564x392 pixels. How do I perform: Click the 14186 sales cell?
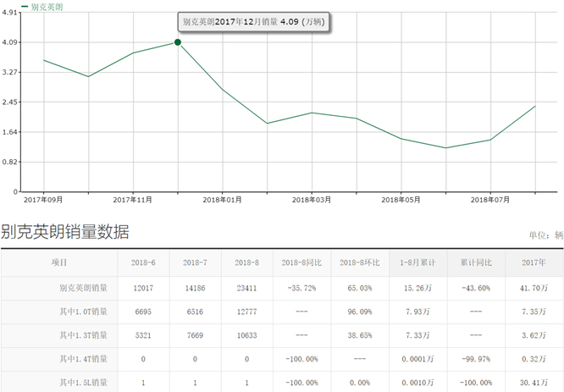click(x=195, y=289)
